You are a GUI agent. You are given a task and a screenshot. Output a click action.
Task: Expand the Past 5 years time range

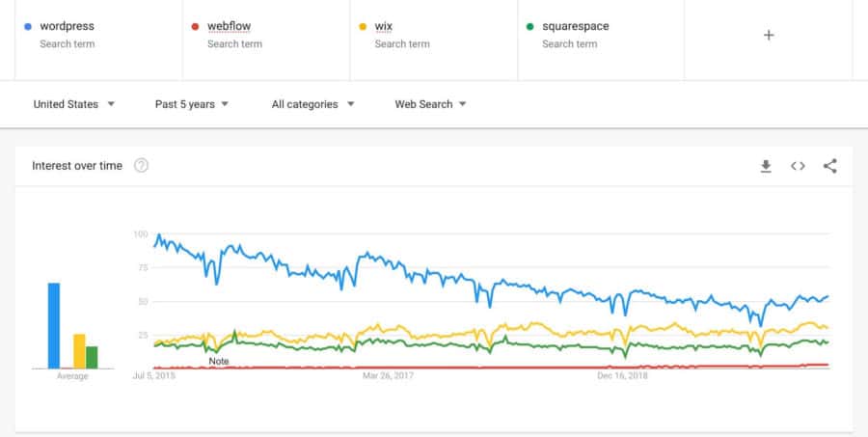click(x=192, y=104)
